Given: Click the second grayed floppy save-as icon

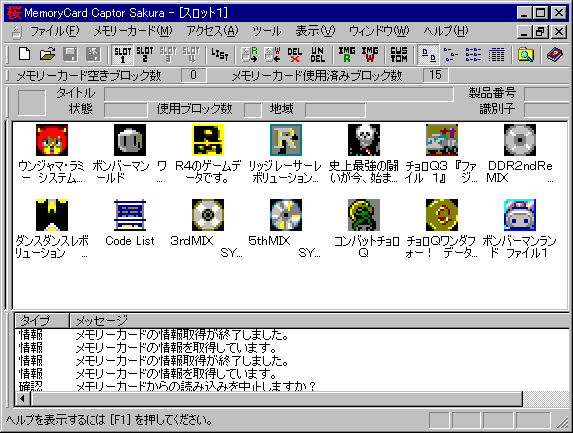Looking at the screenshot, I should [93, 54].
